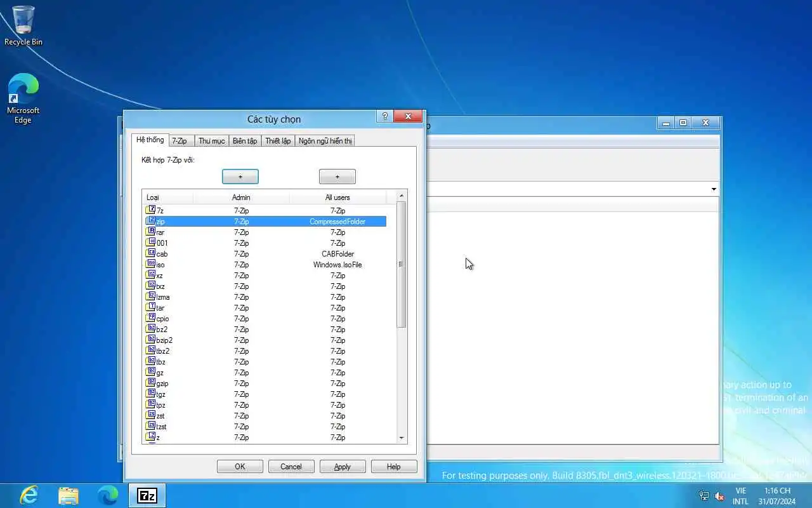
Task: Select the gz file type icon
Action: point(151,372)
